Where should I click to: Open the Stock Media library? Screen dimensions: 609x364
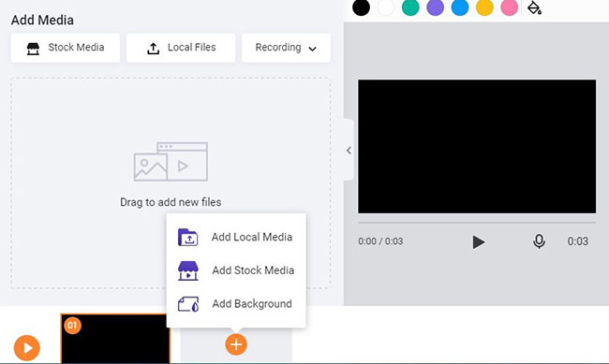(x=66, y=48)
